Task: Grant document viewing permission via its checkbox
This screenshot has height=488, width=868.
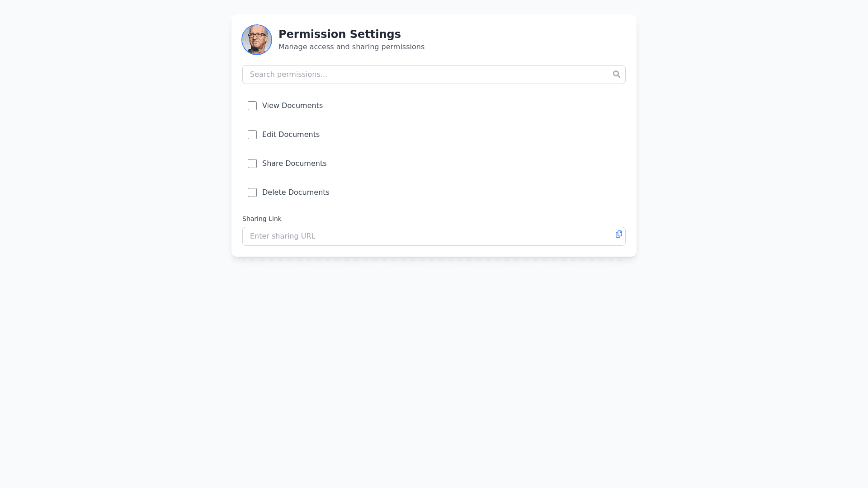Action: click(x=252, y=106)
